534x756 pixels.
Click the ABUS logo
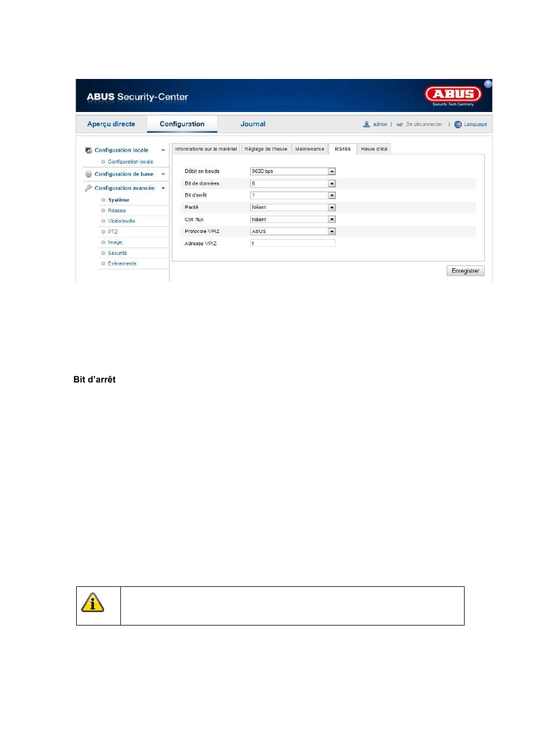(x=453, y=95)
